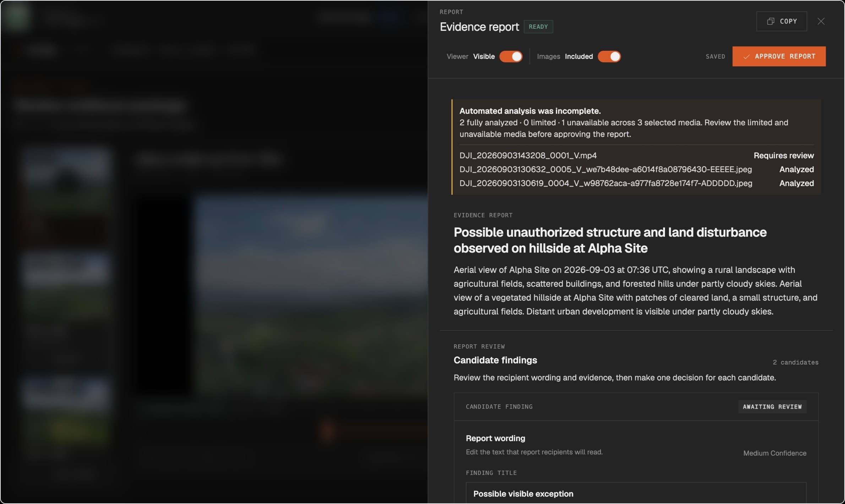Screen dimensions: 845x504
Task: Select the file name ending EEEEE.jpeg
Action: pos(605,169)
